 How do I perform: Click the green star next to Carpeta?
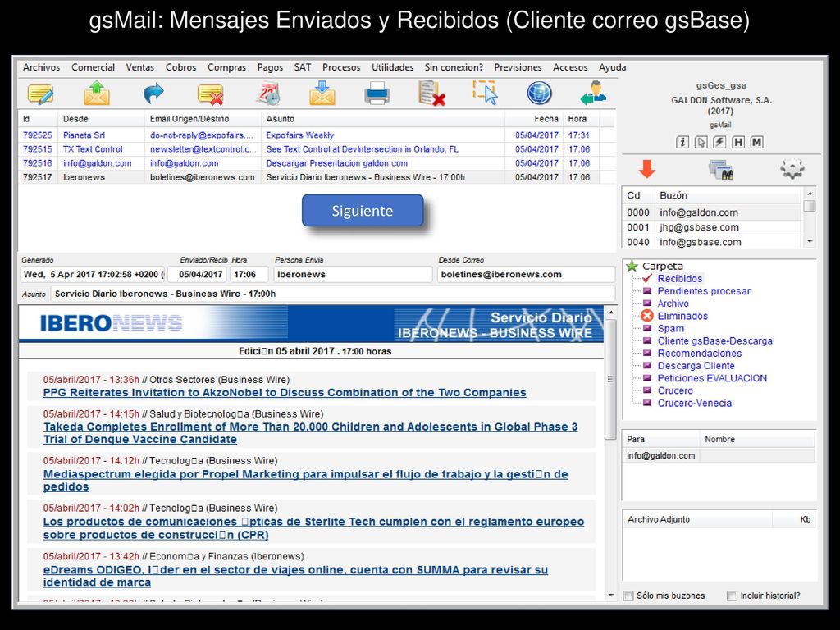click(x=632, y=266)
